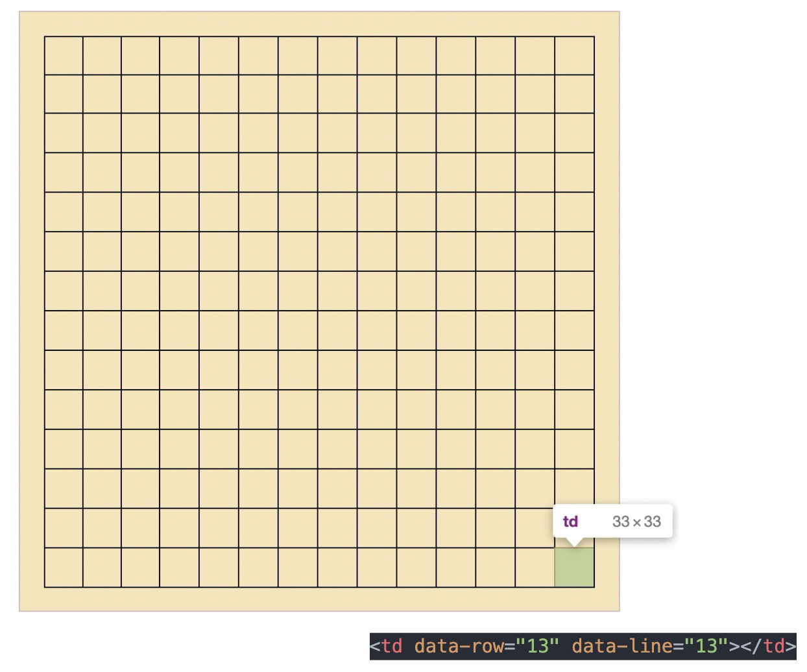
Task: Click the data-row="13" attribute in the code
Action: click(x=486, y=646)
